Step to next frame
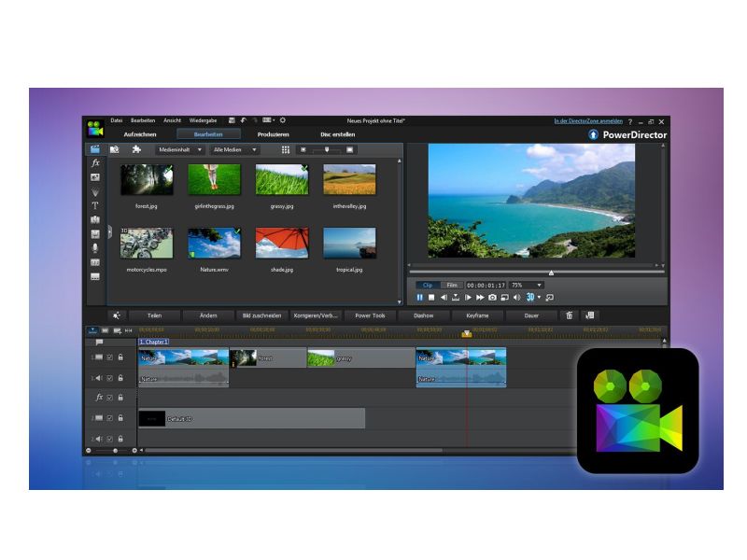Screen dimensions: 747x560 coord(468,298)
